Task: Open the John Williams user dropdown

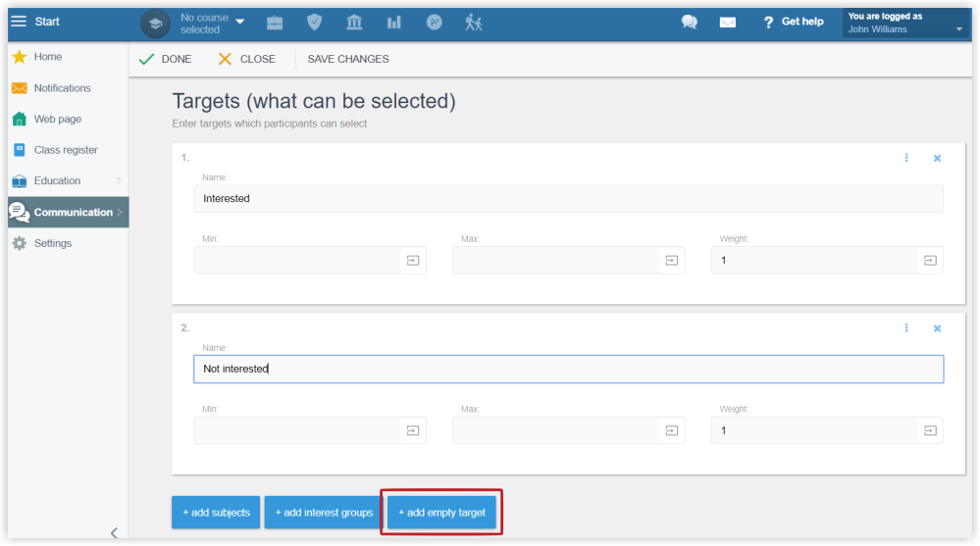Action: (x=905, y=24)
